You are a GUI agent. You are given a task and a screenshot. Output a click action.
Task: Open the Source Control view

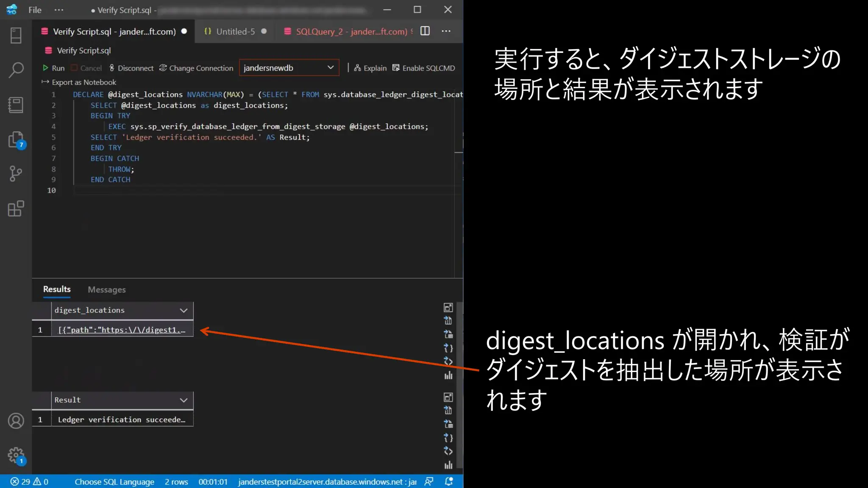16,174
